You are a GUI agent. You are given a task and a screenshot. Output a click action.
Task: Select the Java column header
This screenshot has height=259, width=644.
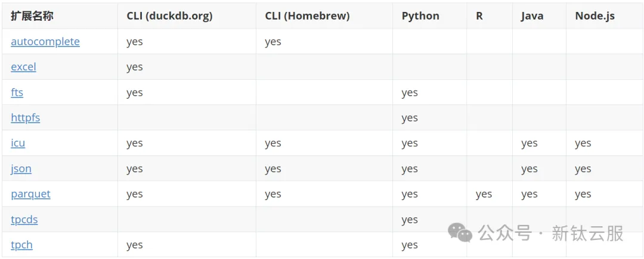pos(531,16)
